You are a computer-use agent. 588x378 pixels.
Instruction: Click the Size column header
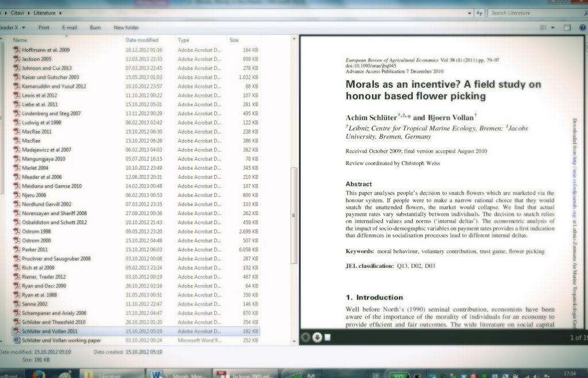point(234,40)
